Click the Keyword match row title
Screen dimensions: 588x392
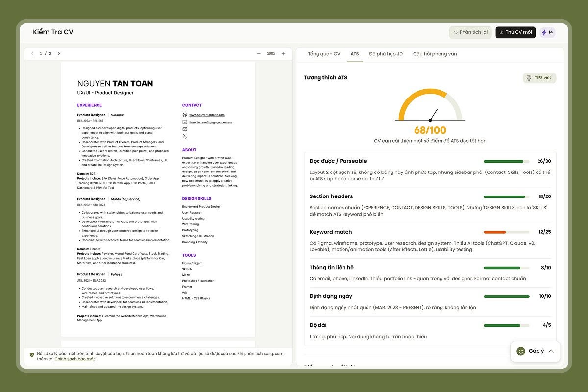point(331,232)
